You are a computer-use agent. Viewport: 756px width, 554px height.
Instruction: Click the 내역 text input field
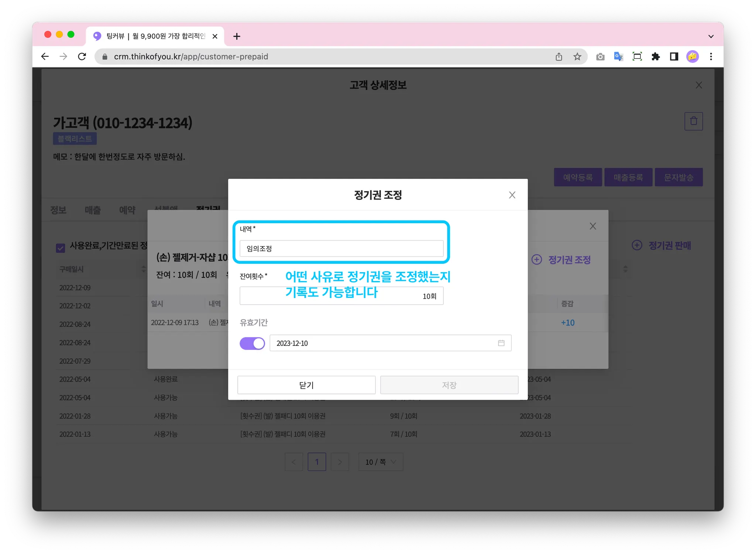(341, 249)
